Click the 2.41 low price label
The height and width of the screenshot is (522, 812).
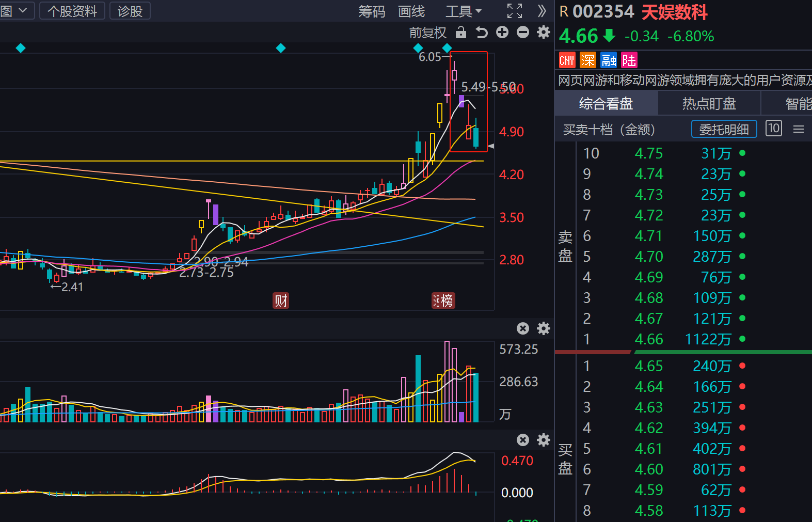(72, 287)
